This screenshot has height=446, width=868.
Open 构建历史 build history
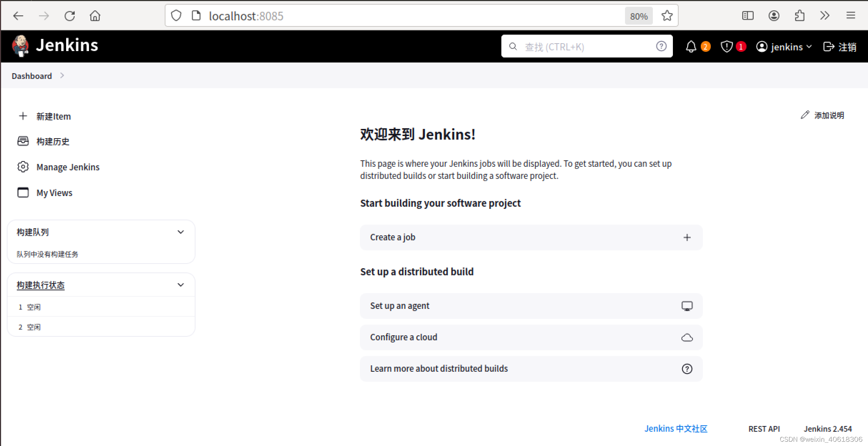pyautogui.click(x=53, y=141)
